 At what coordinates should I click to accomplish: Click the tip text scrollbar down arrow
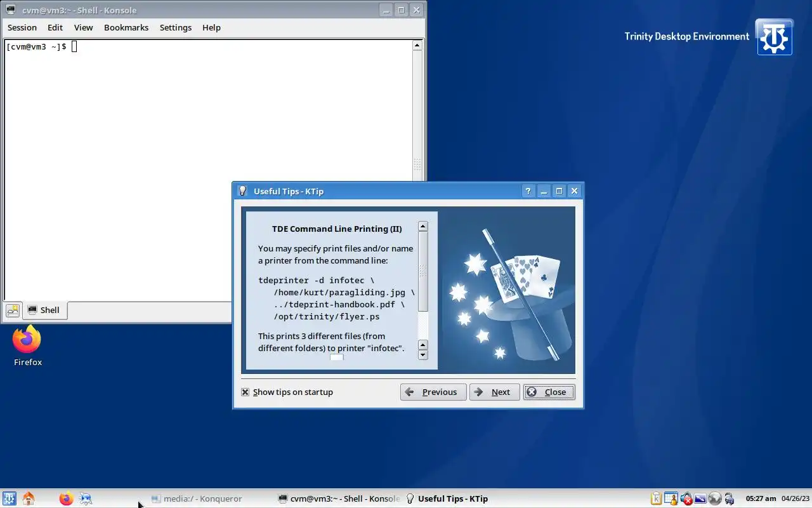[423, 355]
